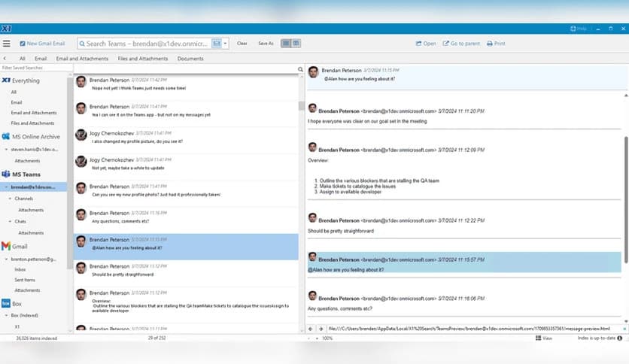Click the search field's Teams filter icon button
629x364 pixels.
[x=217, y=44]
